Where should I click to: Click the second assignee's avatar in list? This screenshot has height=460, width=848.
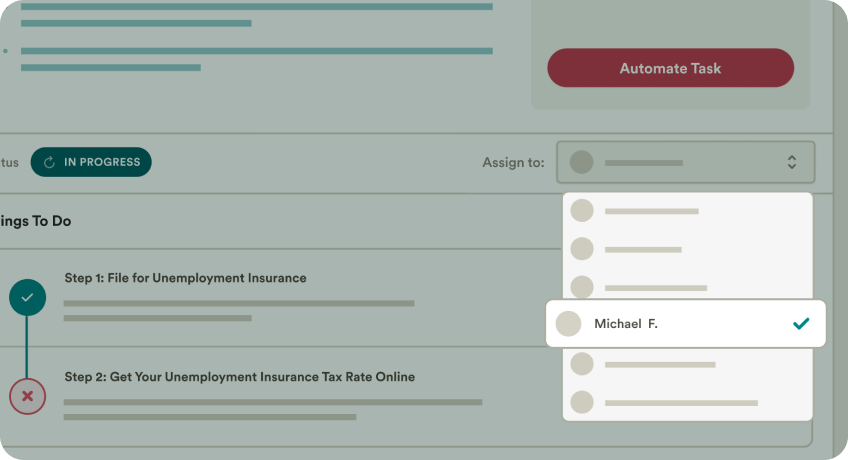pyautogui.click(x=582, y=248)
